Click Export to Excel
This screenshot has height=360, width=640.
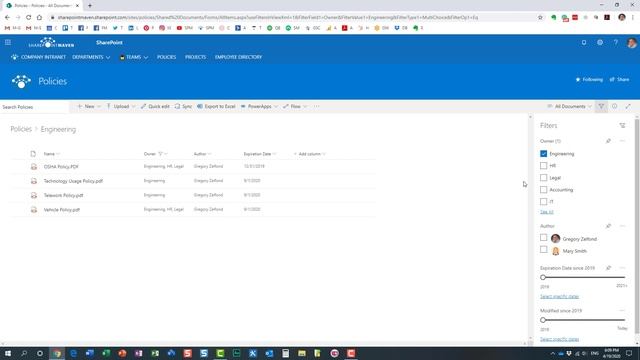[x=216, y=107]
